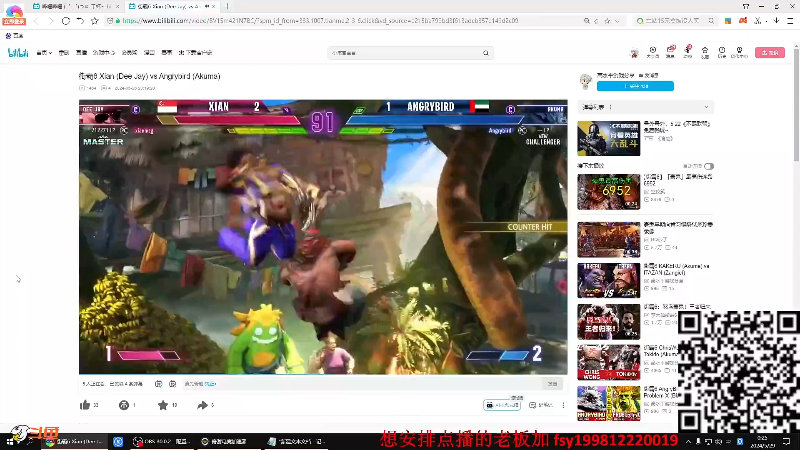Screen dimensions: 800x450
Task: Expand the 首页 dropdown in bilibili nav
Action: point(44,53)
